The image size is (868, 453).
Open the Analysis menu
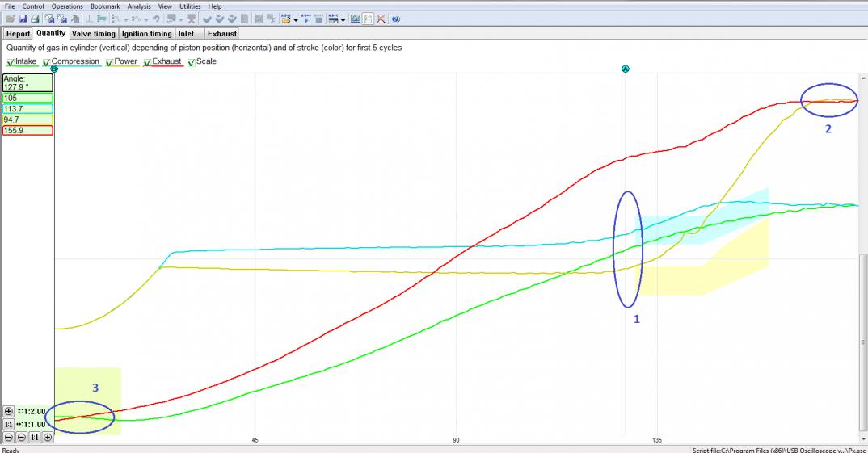[138, 6]
